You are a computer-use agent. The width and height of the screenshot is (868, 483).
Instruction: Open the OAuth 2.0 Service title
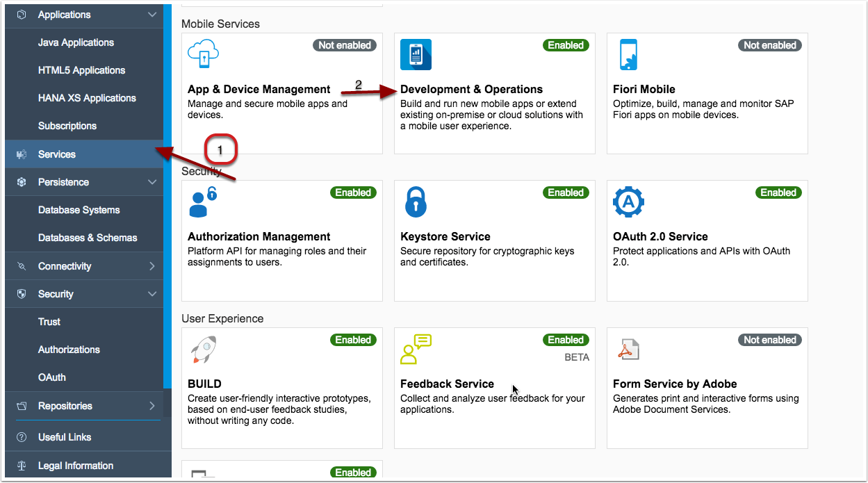point(660,236)
